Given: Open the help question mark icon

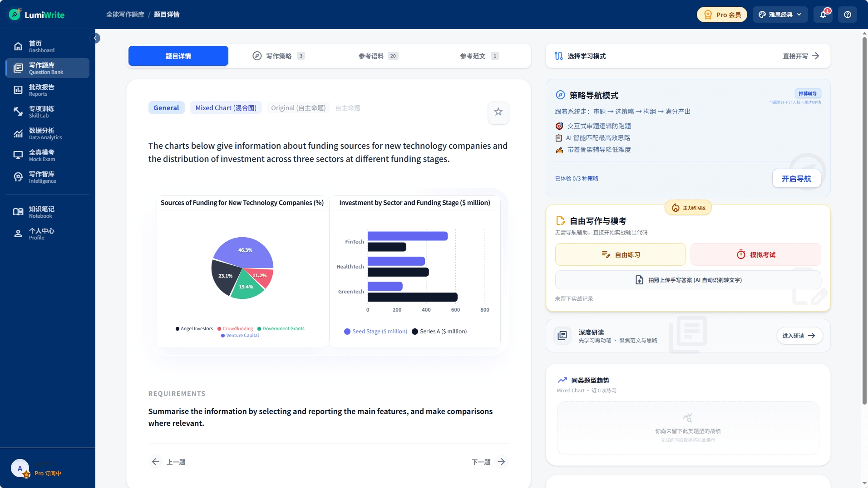Looking at the screenshot, I should [x=848, y=15].
